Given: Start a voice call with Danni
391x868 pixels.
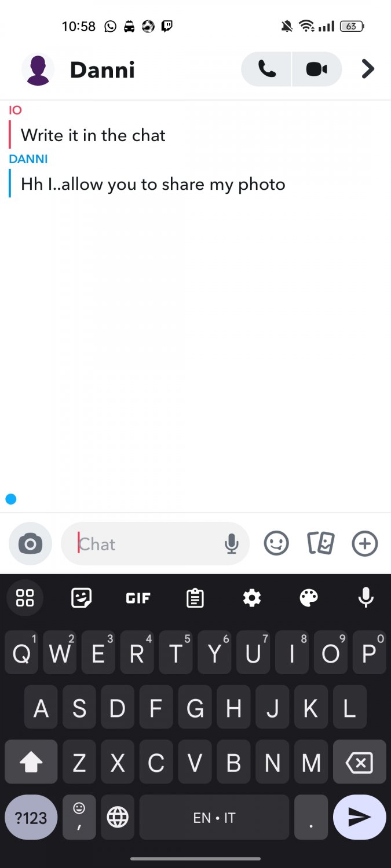Looking at the screenshot, I should click(266, 69).
